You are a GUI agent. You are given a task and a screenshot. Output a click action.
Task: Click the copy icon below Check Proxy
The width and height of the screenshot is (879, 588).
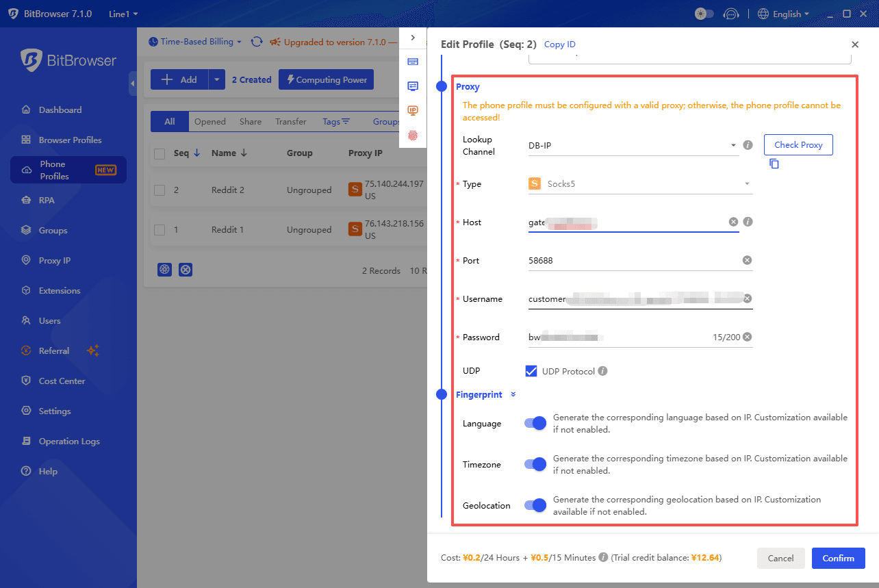(x=774, y=164)
